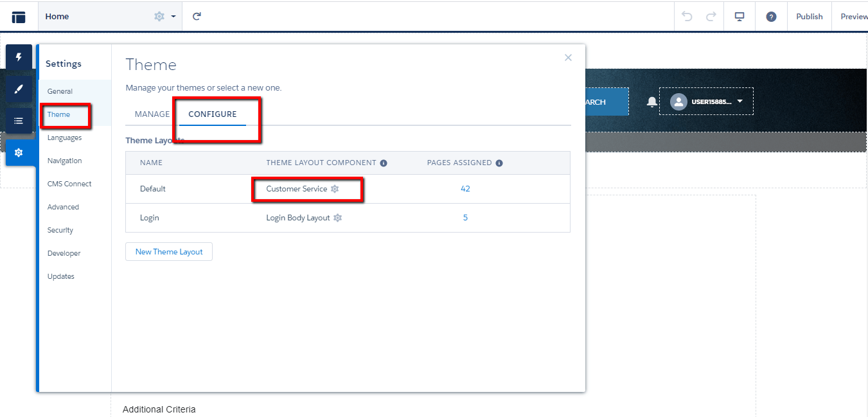Click the New Theme Layout button
Image resolution: width=868 pixels, height=417 pixels.
(169, 252)
